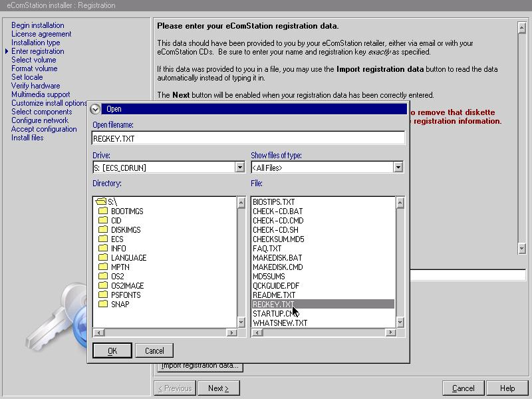The image size is (532, 399).
Task: Select CHECK-CD.BAT file
Action: 278,211
